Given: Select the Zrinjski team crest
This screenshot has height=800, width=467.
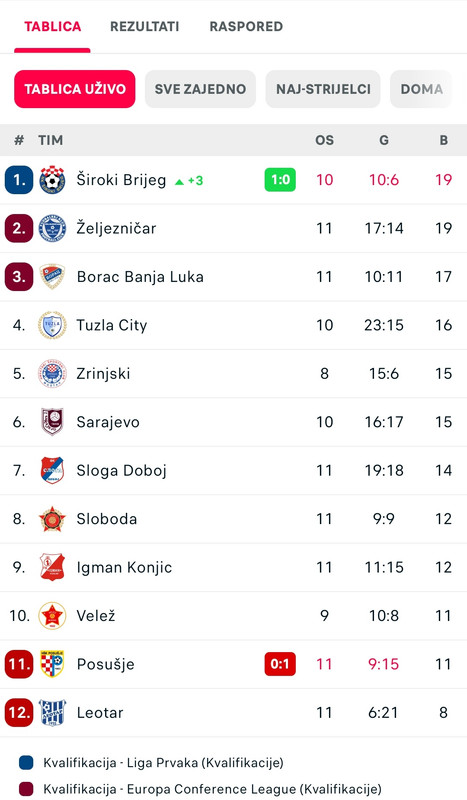Looking at the screenshot, I should point(52,373).
